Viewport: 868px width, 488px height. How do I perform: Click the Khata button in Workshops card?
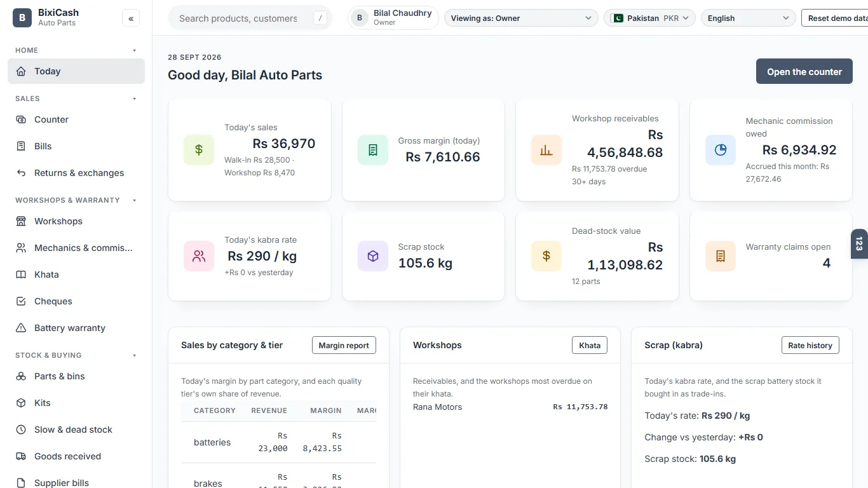(x=590, y=345)
